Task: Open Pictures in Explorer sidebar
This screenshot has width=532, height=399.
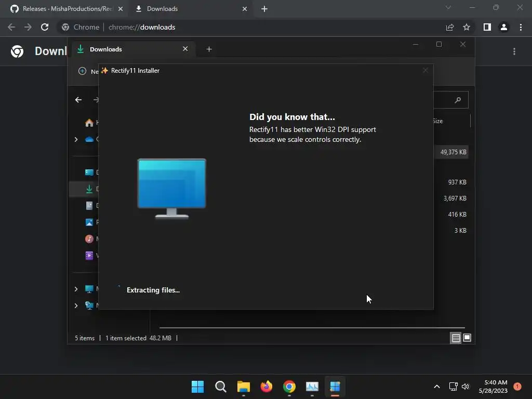Action: click(x=89, y=222)
